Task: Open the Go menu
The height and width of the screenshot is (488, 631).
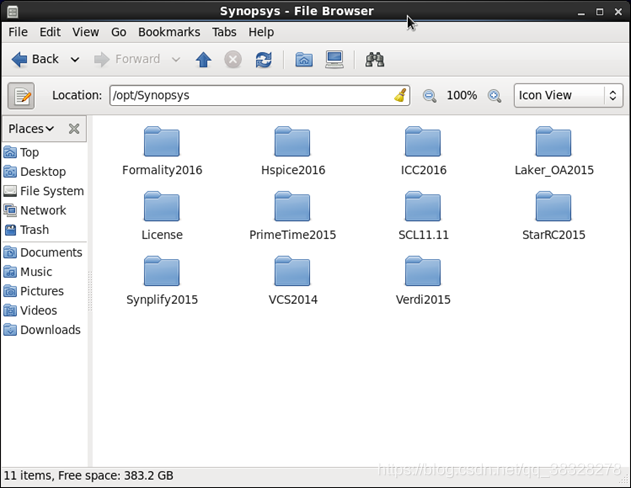Action: [x=119, y=32]
